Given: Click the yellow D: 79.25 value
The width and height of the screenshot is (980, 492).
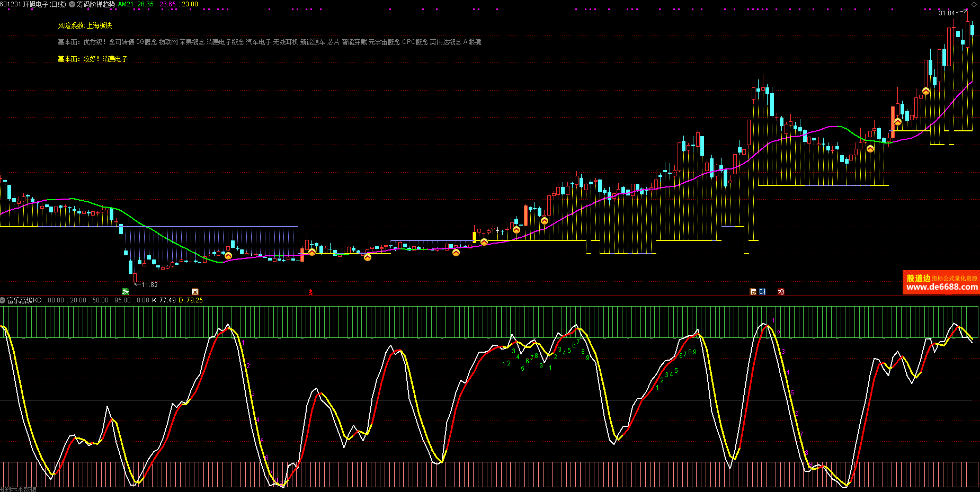Looking at the screenshot, I should (x=191, y=300).
